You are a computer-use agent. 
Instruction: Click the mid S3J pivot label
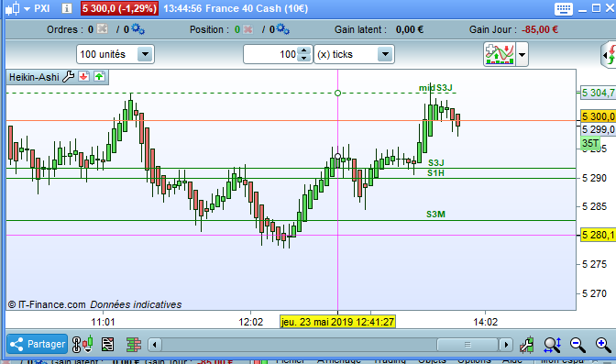coord(435,88)
